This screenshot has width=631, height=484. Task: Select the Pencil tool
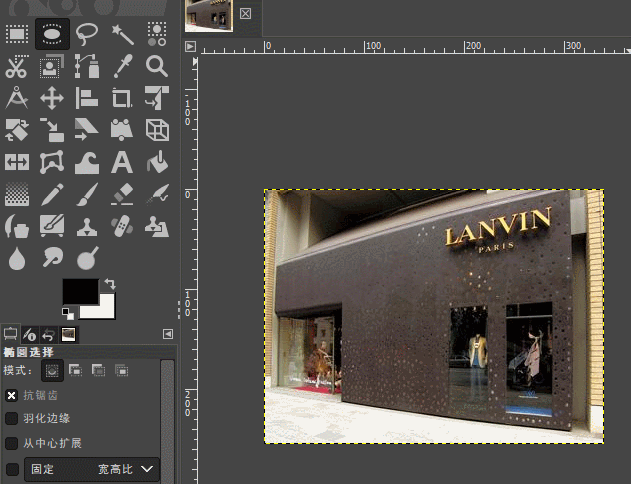[x=52, y=194]
